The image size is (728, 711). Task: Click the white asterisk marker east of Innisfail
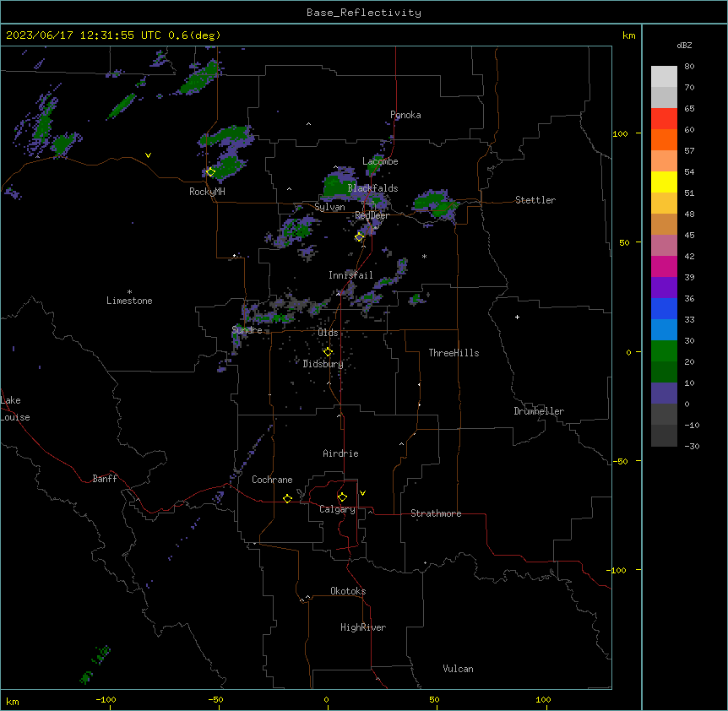tap(424, 256)
